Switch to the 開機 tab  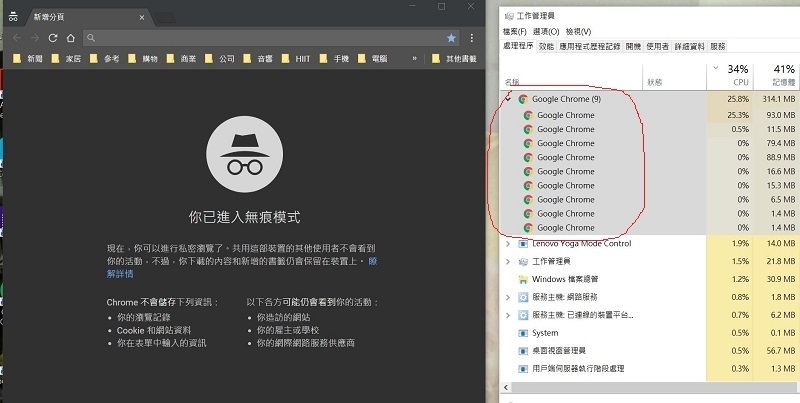pos(633,46)
